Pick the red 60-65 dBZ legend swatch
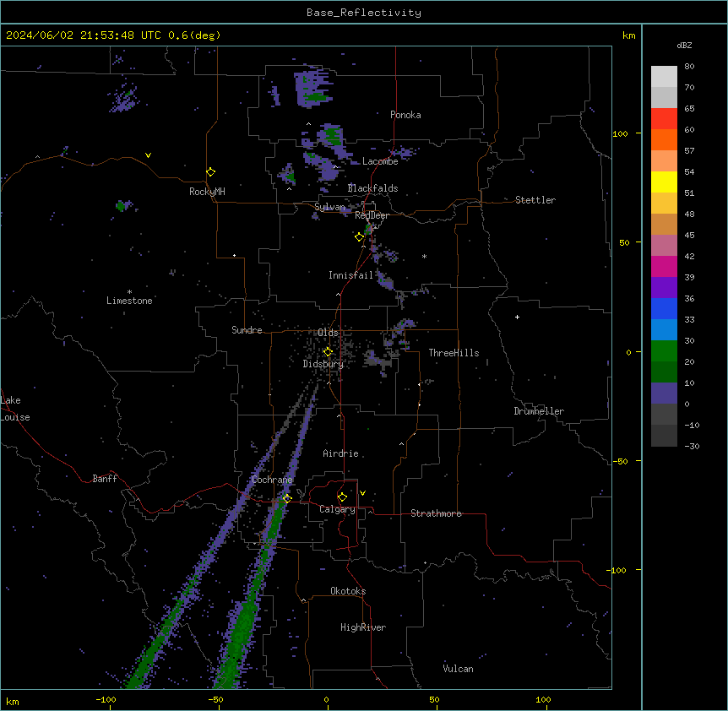728x711 pixels. 664,119
